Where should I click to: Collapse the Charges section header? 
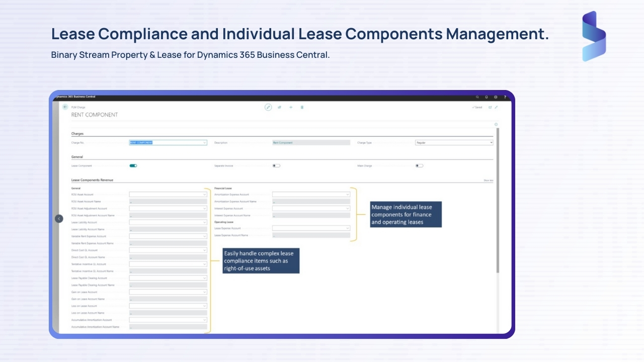pos(77,134)
